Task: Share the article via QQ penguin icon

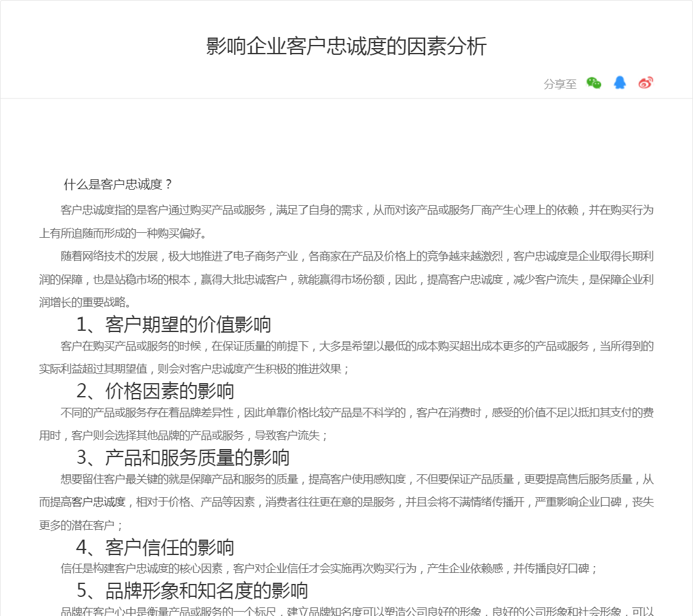Action: tap(620, 83)
